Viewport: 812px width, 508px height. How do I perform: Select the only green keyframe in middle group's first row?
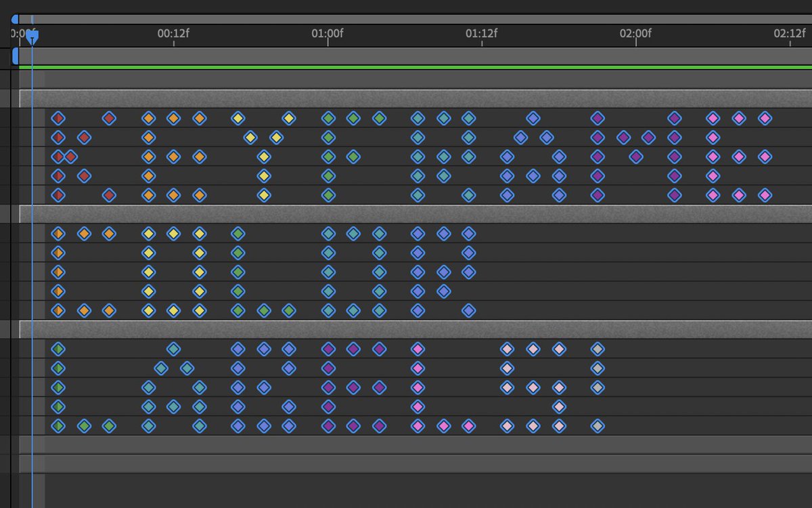(238, 234)
